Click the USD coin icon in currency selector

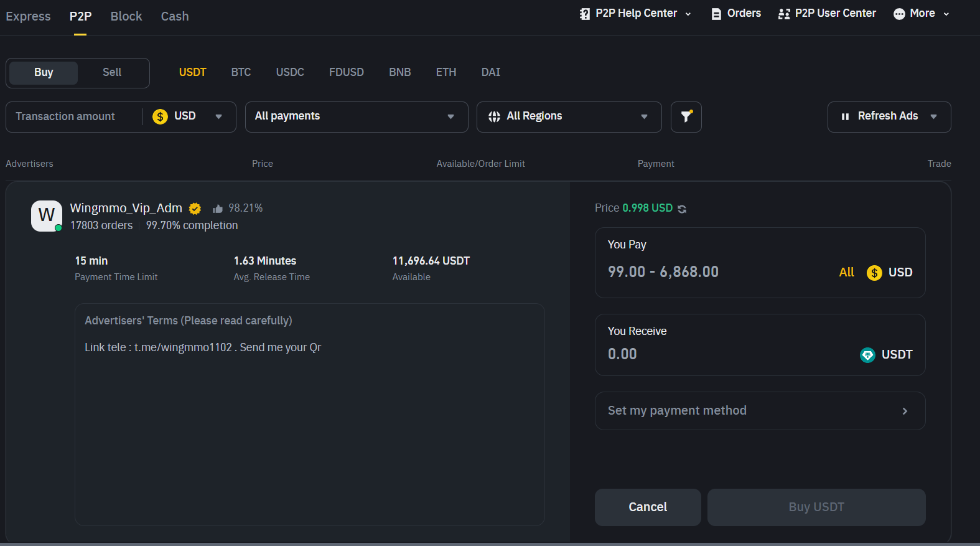click(x=160, y=116)
